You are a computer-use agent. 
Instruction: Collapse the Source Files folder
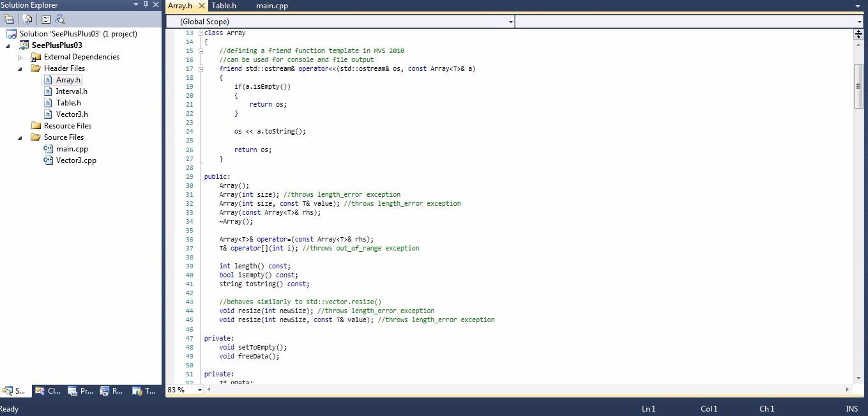tap(20, 138)
